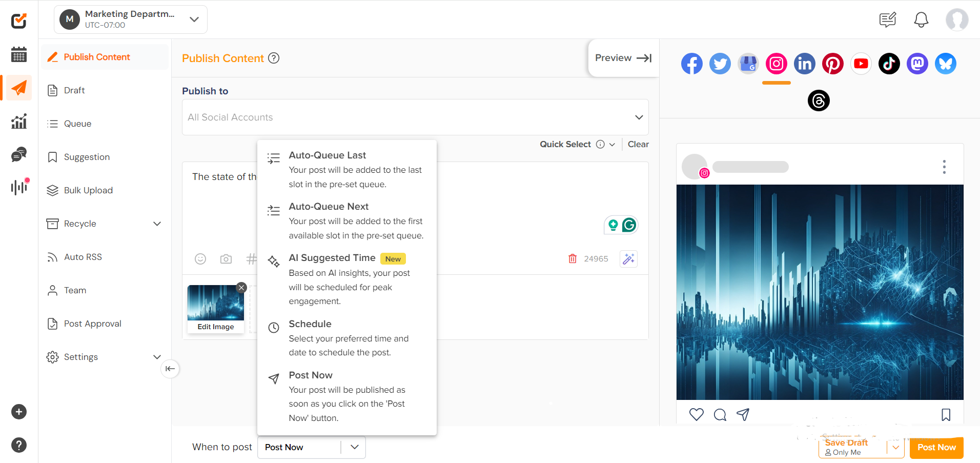Image resolution: width=980 pixels, height=463 pixels.
Task: Open the Marketing Department workspace dropdown
Action: 130,19
